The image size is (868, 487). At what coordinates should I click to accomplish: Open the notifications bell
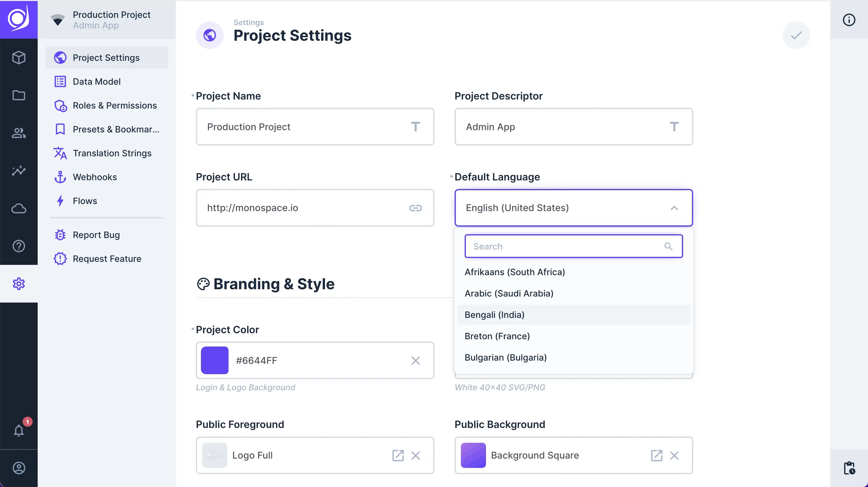[x=19, y=431]
